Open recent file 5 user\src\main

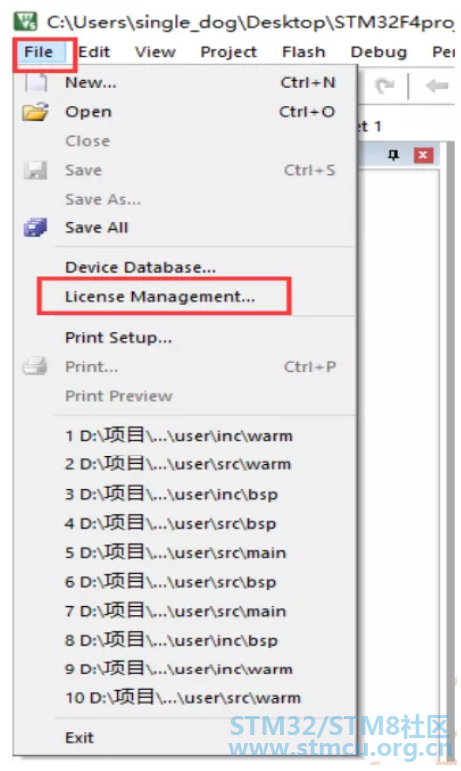(175, 553)
